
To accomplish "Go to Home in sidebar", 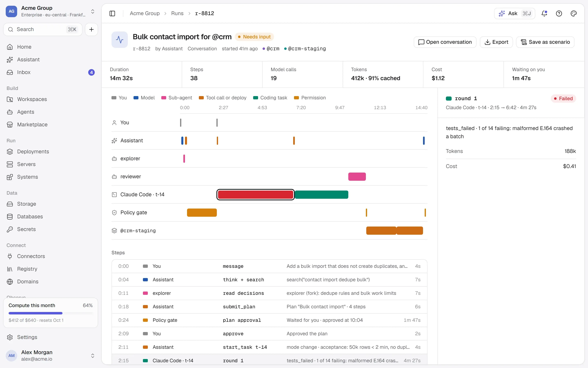I will pos(51,47).
